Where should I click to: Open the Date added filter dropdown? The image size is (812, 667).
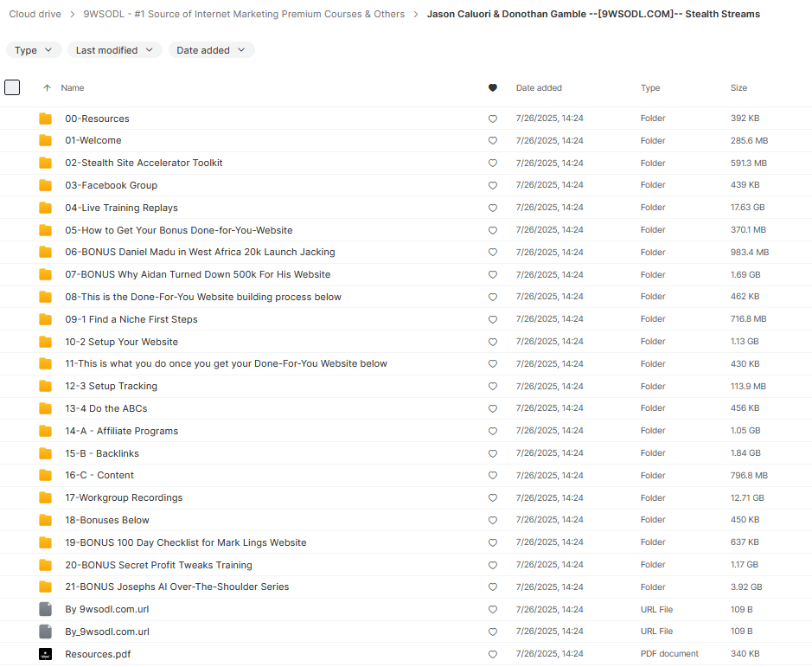coord(211,50)
